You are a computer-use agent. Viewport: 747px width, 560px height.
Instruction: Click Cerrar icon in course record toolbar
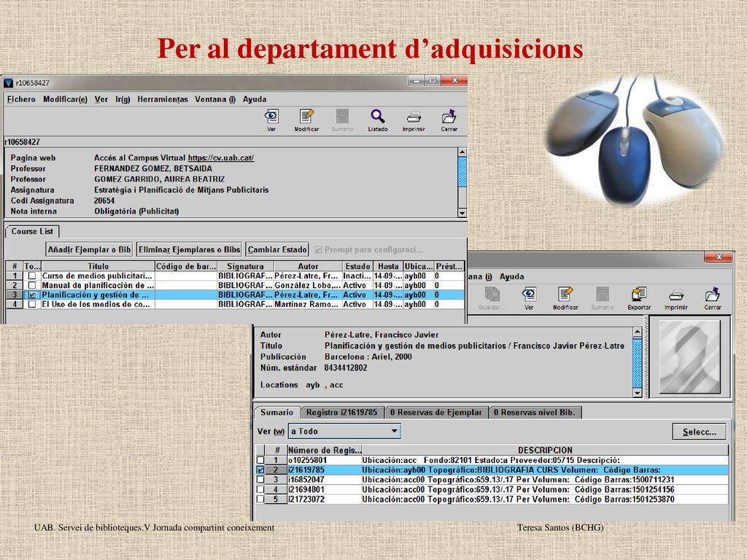pyautogui.click(x=449, y=120)
